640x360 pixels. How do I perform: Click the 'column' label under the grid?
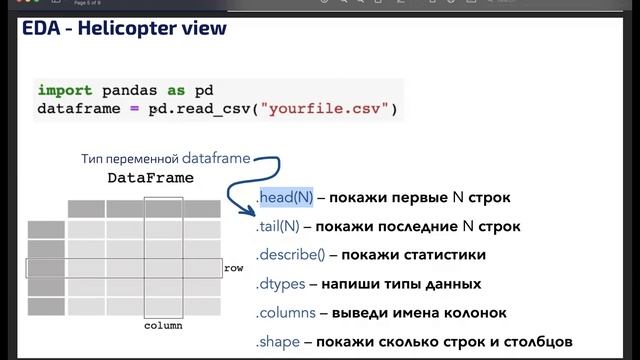pyautogui.click(x=163, y=326)
